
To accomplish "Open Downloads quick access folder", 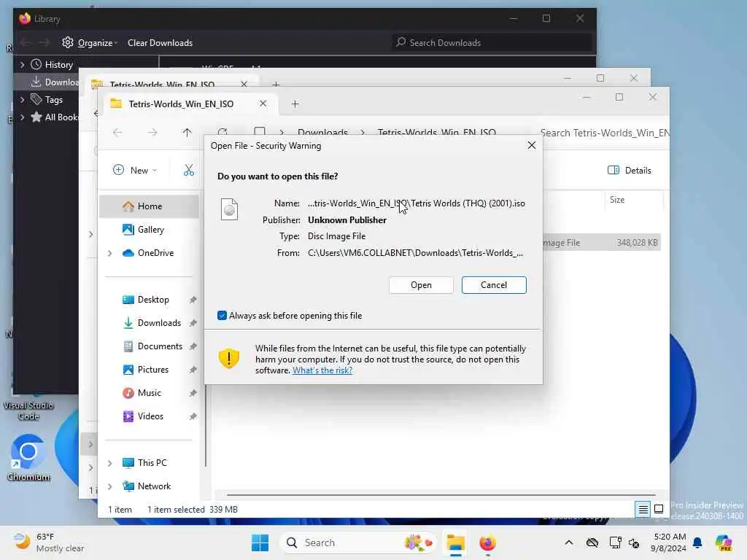I will click(x=158, y=323).
